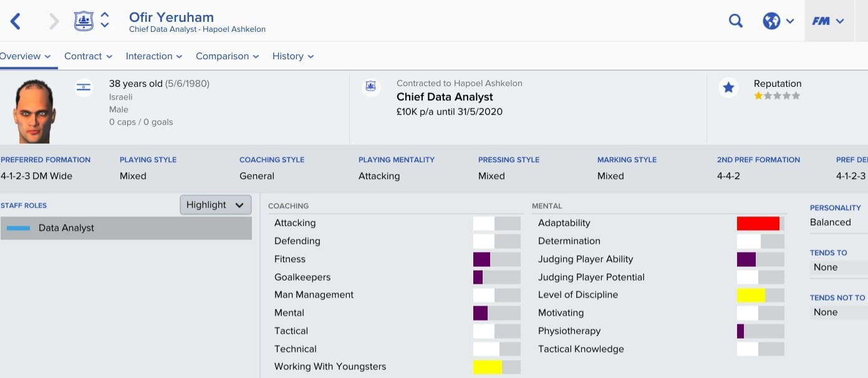Click Ofir Yeruham's face portrait
The image size is (868, 378).
click(34, 111)
